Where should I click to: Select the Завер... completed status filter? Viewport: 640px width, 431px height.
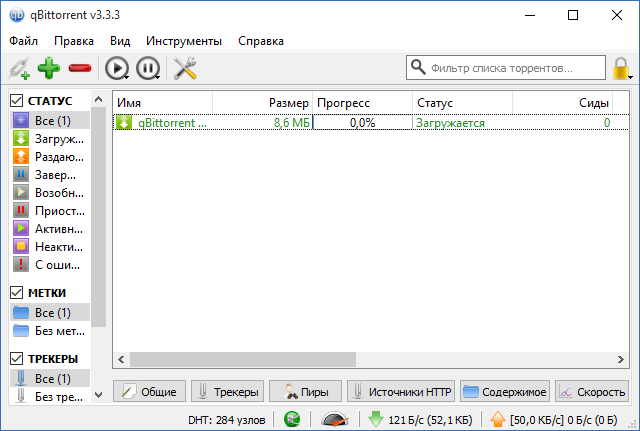tap(50, 175)
